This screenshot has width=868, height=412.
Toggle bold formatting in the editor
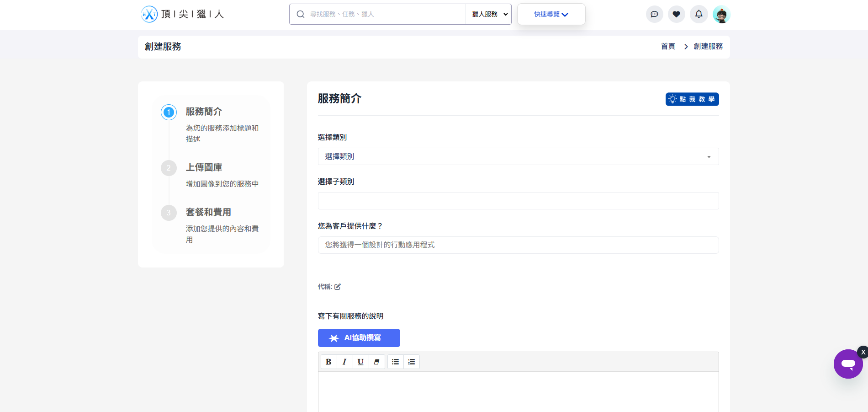(328, 362)
